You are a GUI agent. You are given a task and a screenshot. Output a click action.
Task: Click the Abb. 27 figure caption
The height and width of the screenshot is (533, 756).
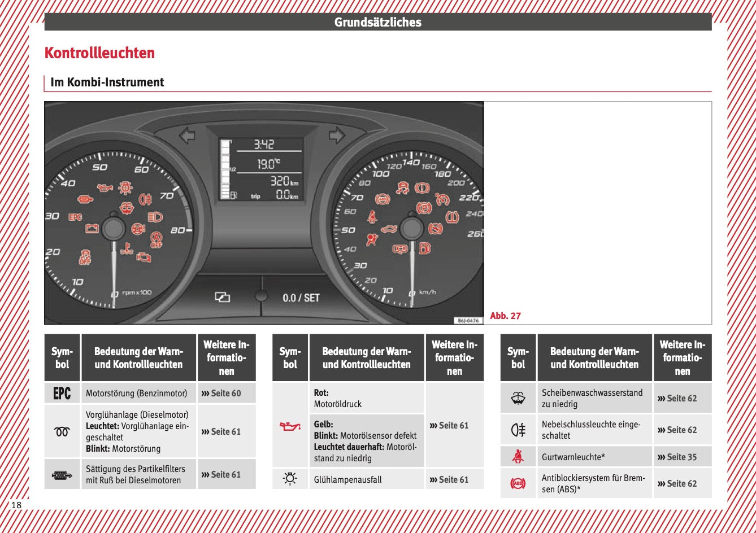tap(505, 316)
